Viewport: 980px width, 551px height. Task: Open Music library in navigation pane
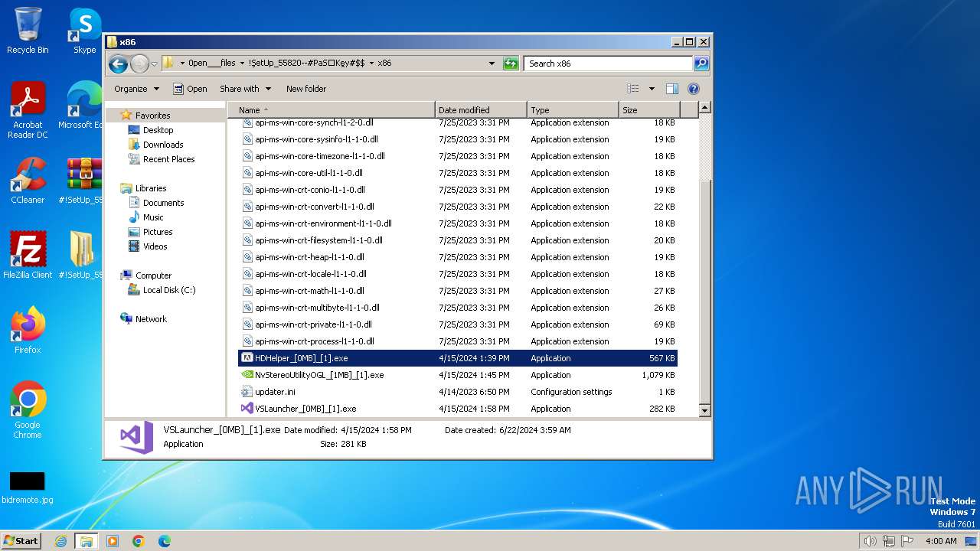click(x=153, y=217)
